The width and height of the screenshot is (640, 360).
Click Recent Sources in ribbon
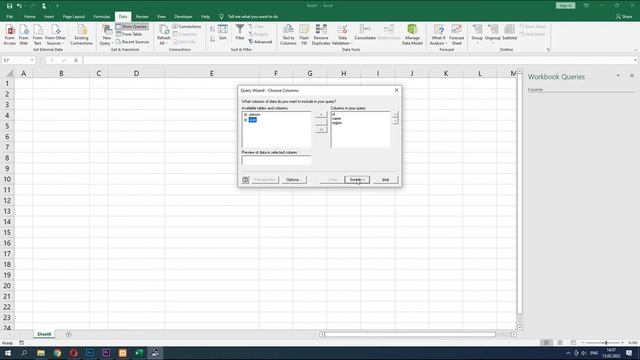click(132, 42)
